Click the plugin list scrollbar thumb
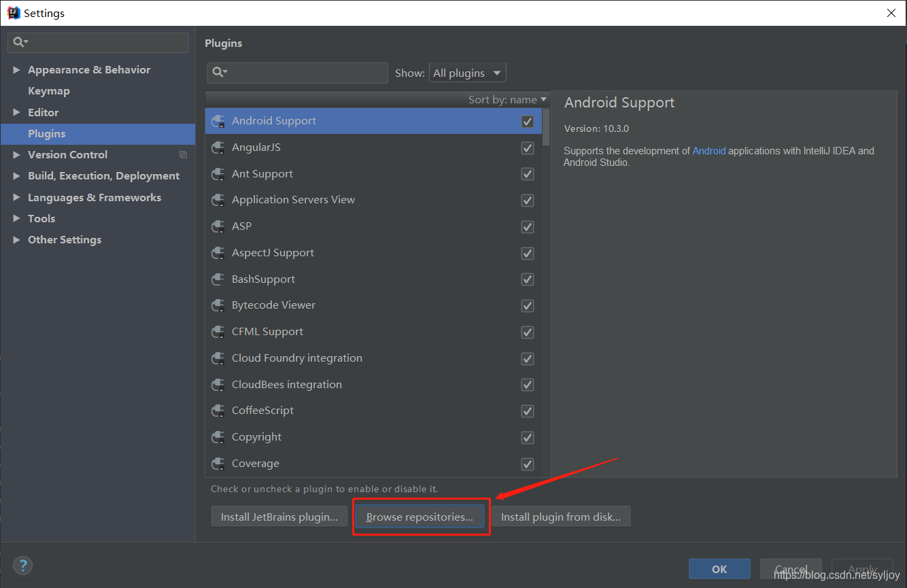The image size is (907, 588). 547,126
